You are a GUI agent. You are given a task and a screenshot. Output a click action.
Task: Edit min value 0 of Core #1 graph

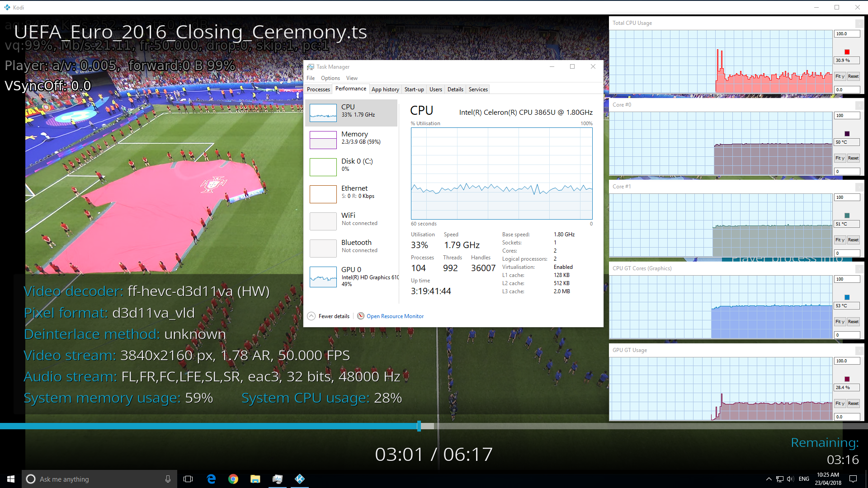click(x=847, y=253)
